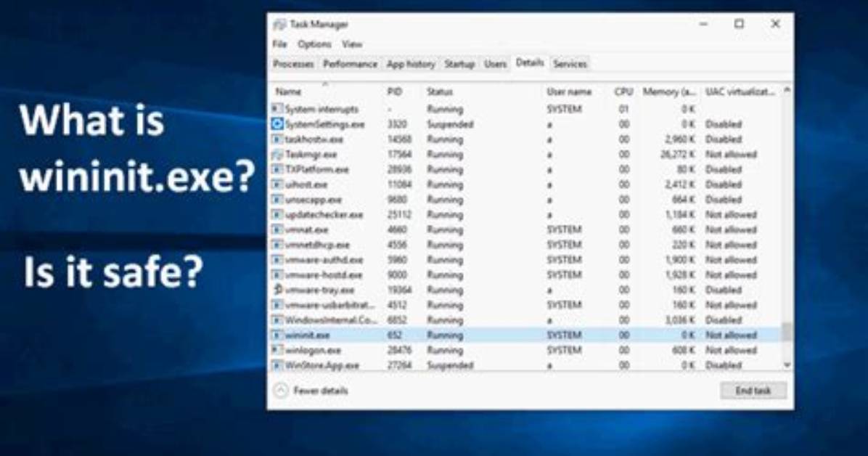Switch to the Details tab

(x=530, y=62)
